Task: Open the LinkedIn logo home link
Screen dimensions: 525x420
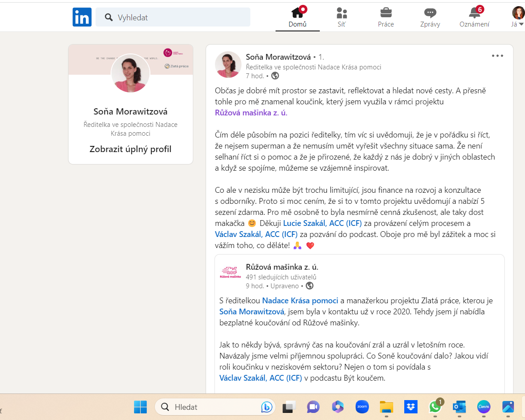Action: pos(82,17)
